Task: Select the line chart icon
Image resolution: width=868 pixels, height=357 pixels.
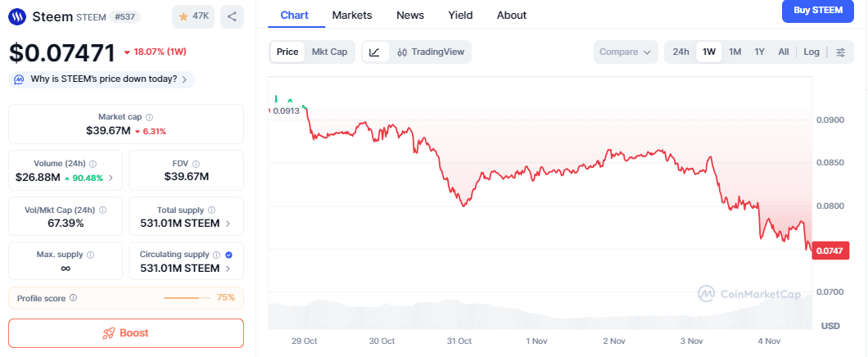Action: [374, 52]
